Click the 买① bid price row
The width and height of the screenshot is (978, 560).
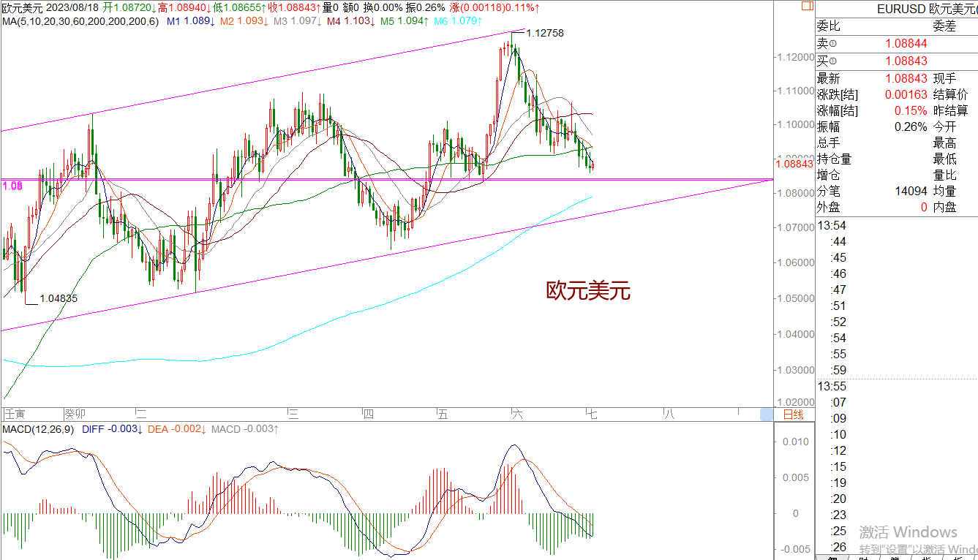coord(897,61)
